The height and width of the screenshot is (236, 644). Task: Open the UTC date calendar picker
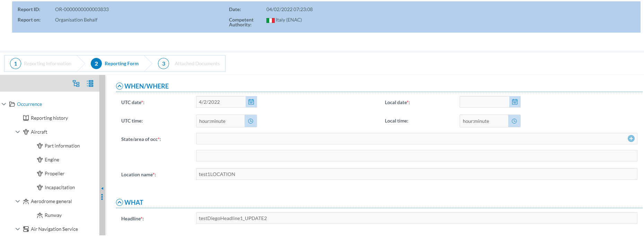pyautogui.click(x=251, y=102)
